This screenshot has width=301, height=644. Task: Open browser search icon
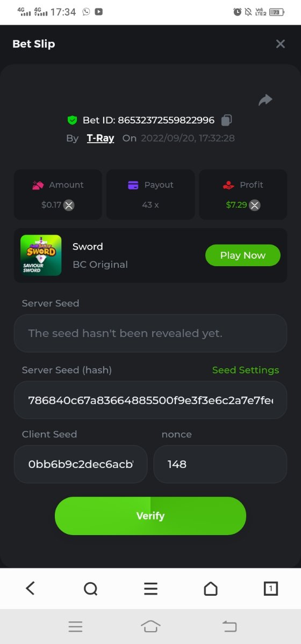click(x=91, y=589)
